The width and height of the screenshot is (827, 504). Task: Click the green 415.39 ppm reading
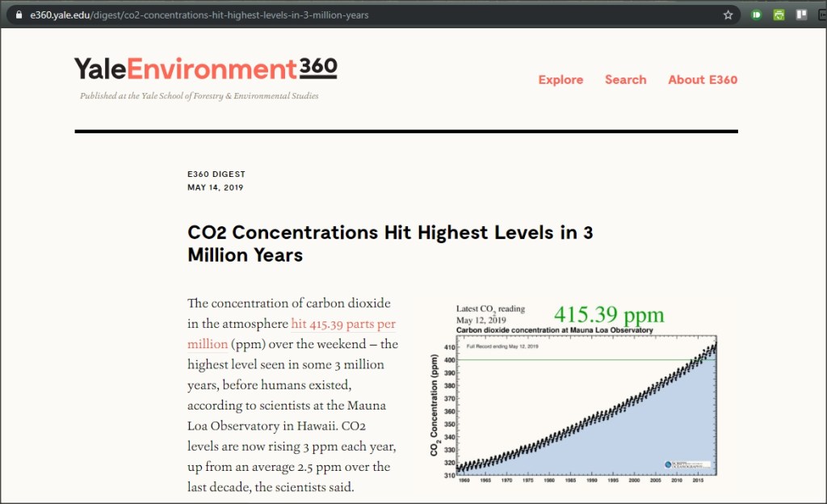[x=608, y=314]
